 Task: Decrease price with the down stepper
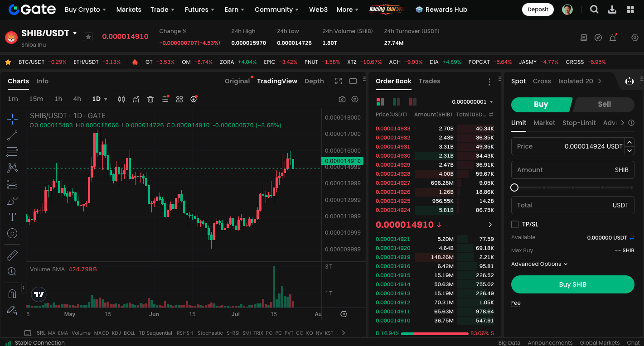click(629, 150)
